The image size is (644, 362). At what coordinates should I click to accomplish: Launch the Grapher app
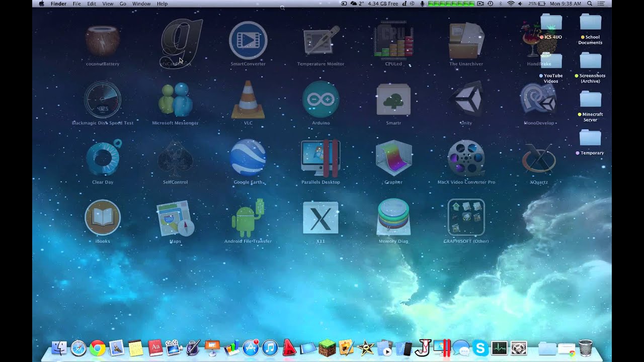coord(393,158)
